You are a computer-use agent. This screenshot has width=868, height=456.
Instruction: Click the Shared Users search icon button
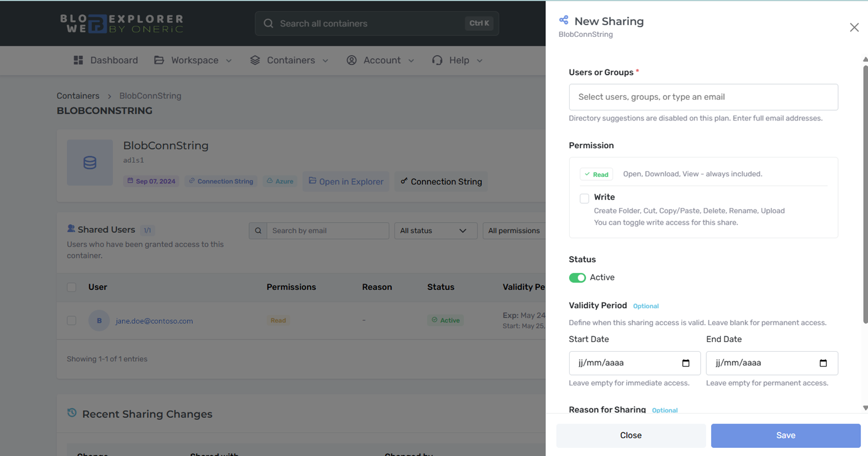[x=258, y=231]
